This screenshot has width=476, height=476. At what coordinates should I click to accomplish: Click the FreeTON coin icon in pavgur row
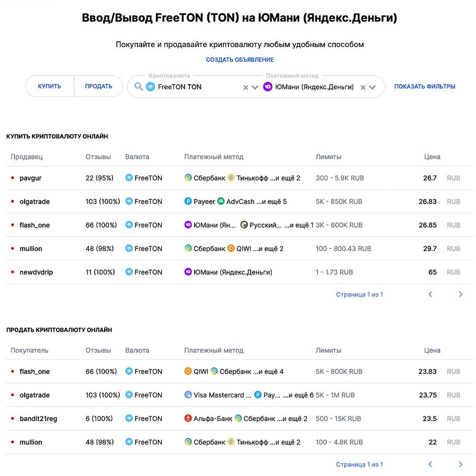pyautogui.click(x=129, y=178)
